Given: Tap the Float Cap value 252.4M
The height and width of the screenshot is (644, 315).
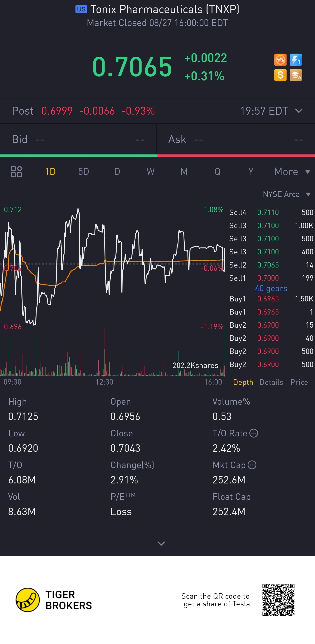Looking at the screenshot, I should point(229,512).
